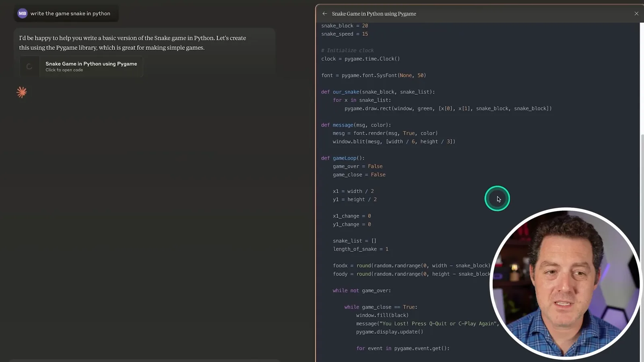
Task: Click the loading spinner on artifact card
Action: (29, 67)
